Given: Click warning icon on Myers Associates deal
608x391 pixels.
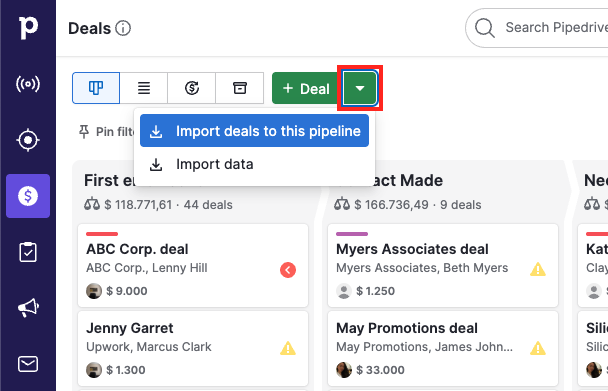Looking at the screenshot, I should click(538, 269).
